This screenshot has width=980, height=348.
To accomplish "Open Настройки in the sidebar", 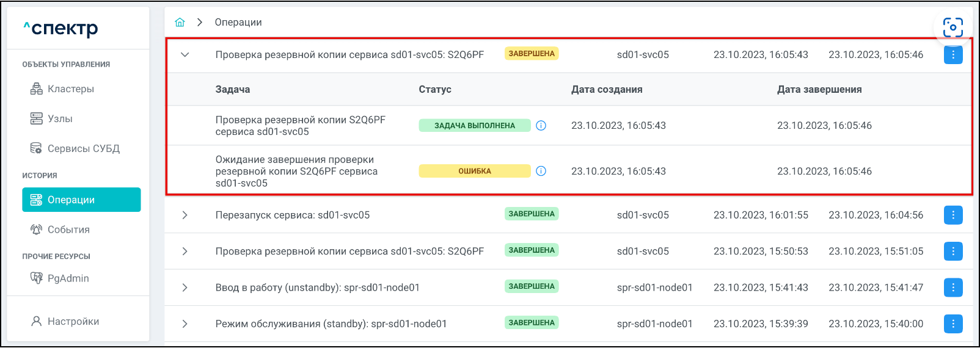I will pyautogui.click(x=73, y=322).
